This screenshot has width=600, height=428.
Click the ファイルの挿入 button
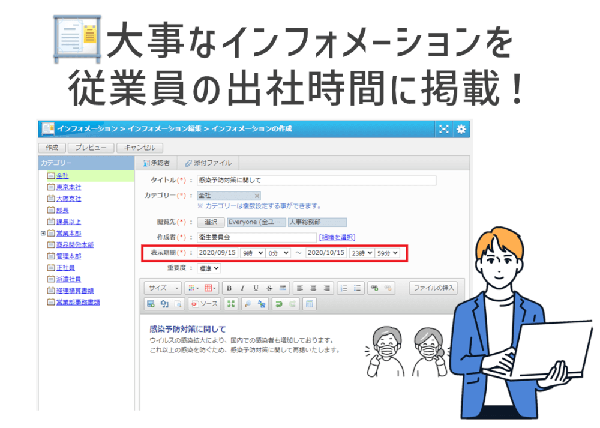point(433,288)
